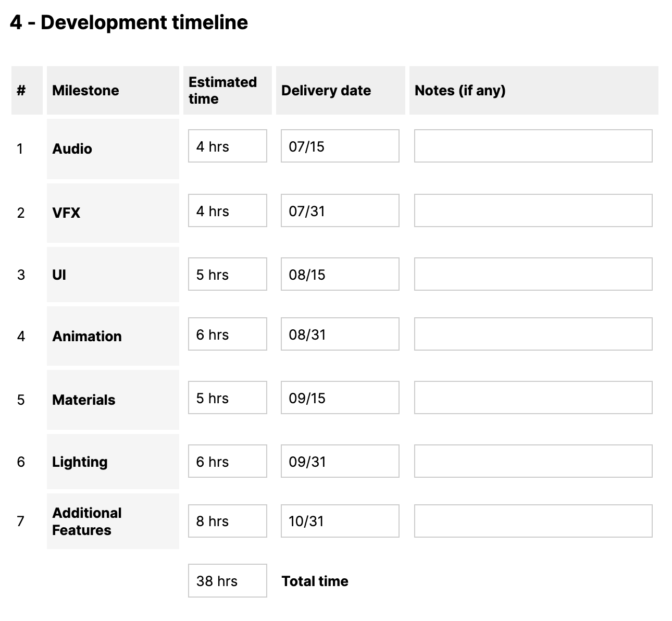672x621 pixels.
Task: Click Animation estimated time 6 hrs field
Action: coord(227,334)
